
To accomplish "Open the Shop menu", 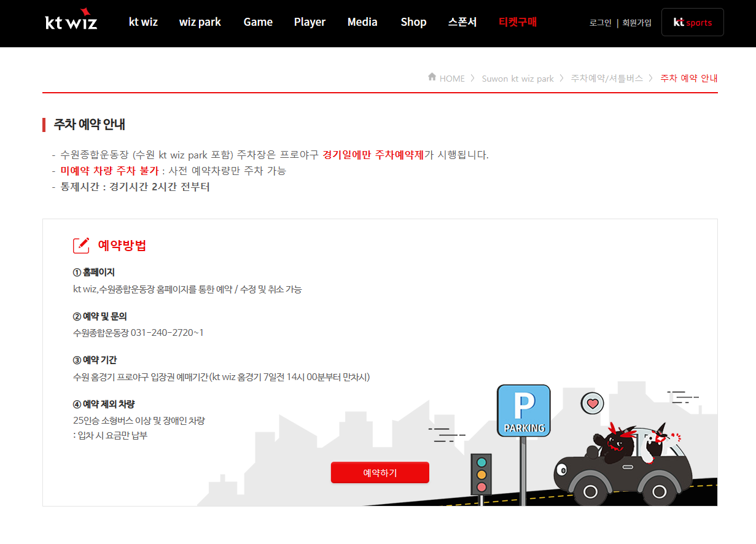I will point(413,22).
